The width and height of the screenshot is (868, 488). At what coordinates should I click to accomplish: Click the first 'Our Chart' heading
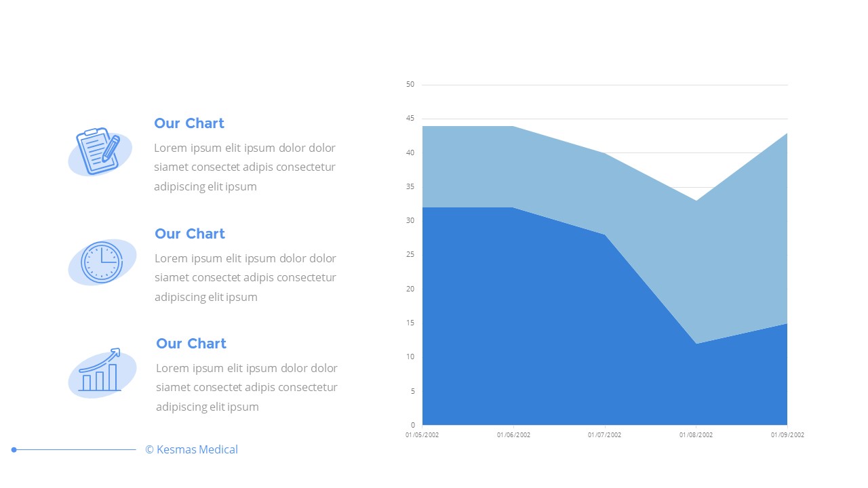coord(189,123)
